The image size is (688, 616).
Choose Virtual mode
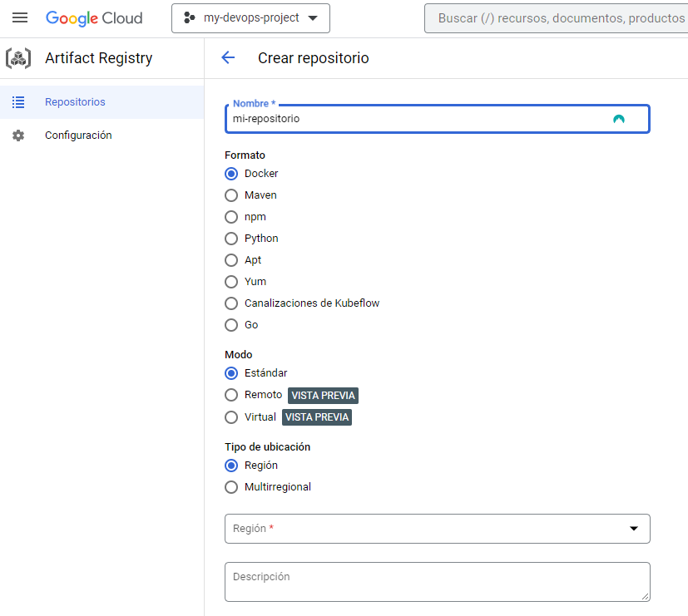pos(231,417)
